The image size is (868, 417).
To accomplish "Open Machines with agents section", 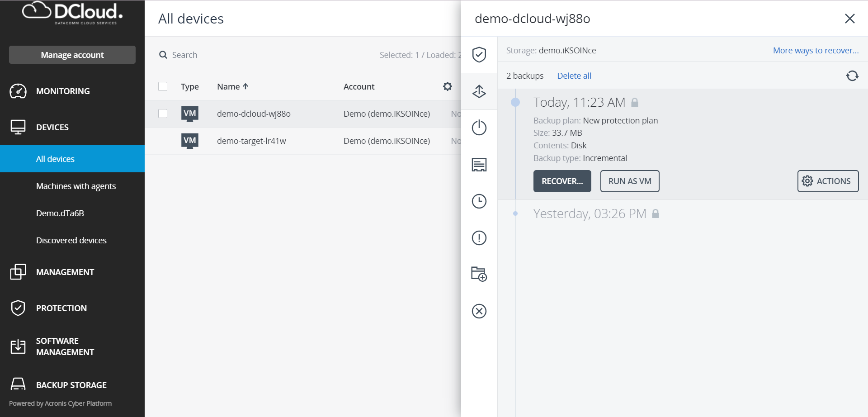I will (76, 186).
